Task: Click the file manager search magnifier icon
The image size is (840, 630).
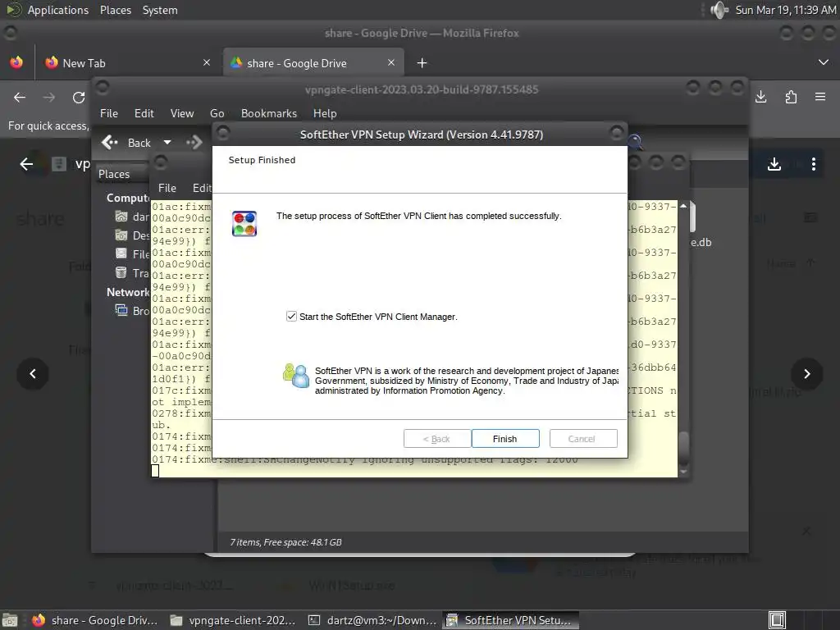Action: tap(635, 142)
